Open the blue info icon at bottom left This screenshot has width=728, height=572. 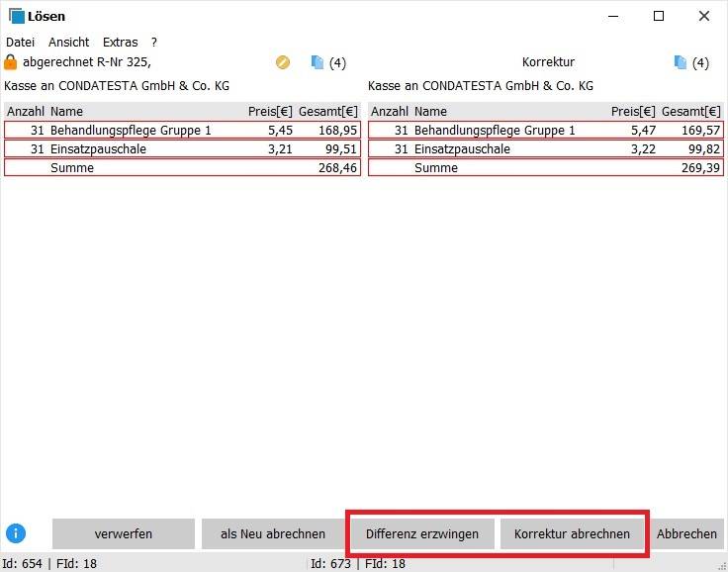pos(16,533)
